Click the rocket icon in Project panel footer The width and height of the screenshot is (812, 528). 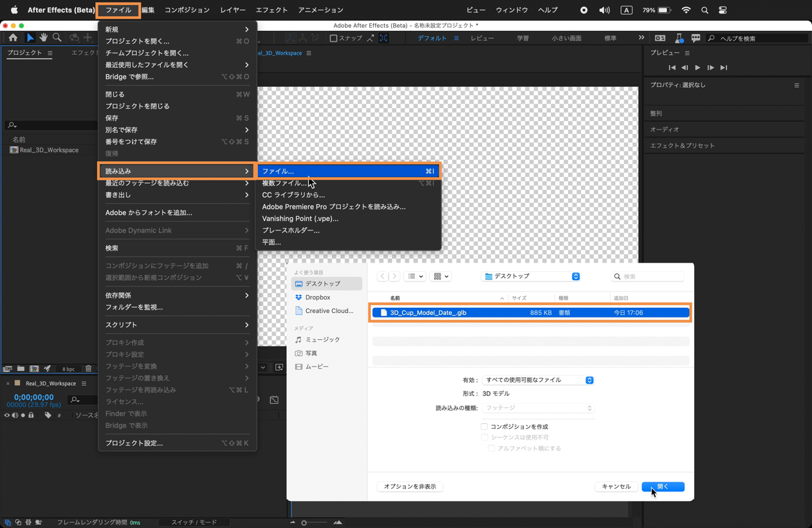pos(48,369)
